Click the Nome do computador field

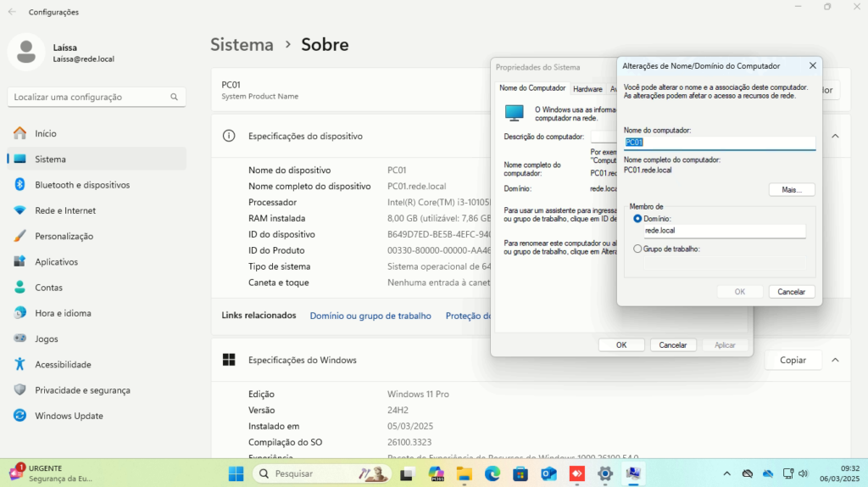720,143
